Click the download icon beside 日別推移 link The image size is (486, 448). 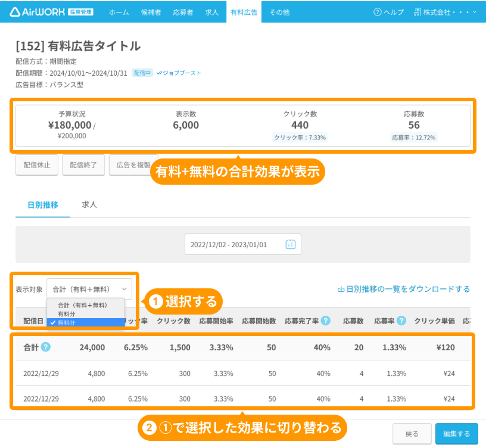pyautogui.click(x=341, y=290)
